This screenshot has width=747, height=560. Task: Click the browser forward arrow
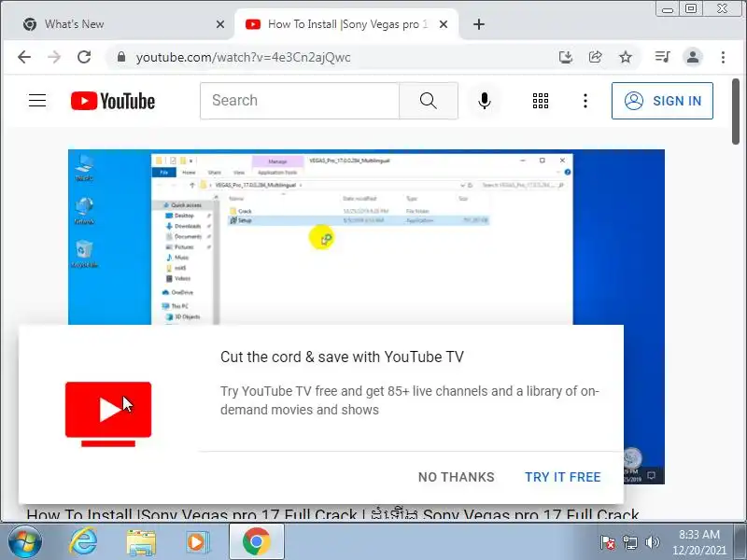(54, 57)
